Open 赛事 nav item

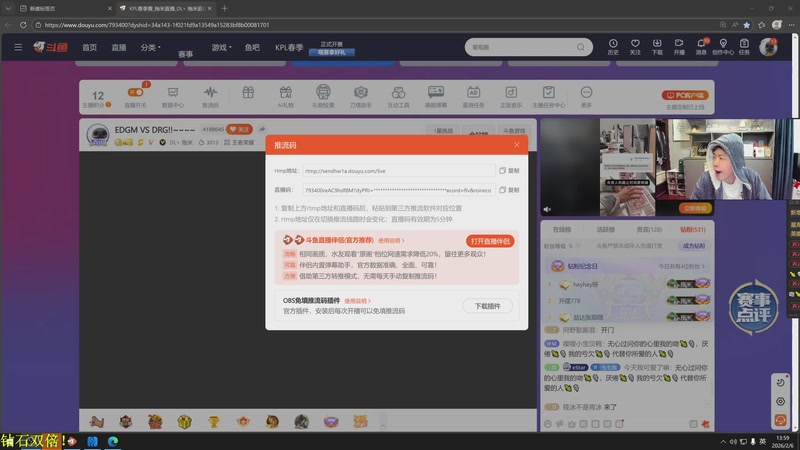coord(185,54)
